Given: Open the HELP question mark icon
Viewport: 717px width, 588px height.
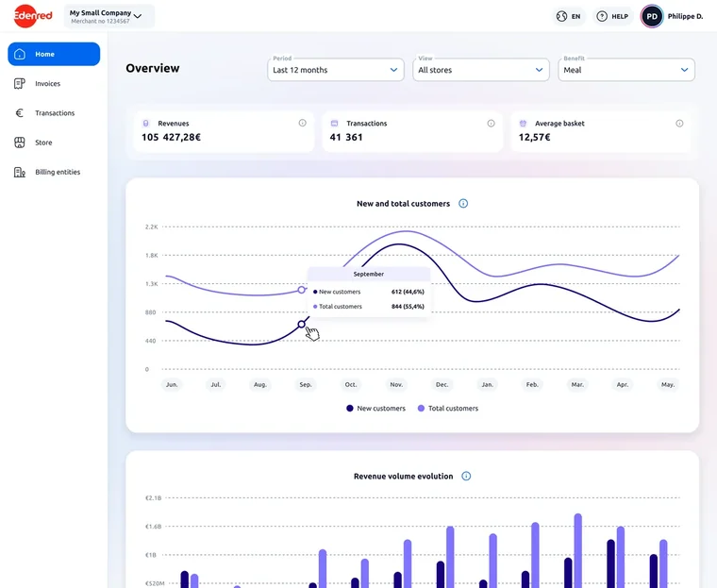Looking at the screenshot, I should point(602,16).
